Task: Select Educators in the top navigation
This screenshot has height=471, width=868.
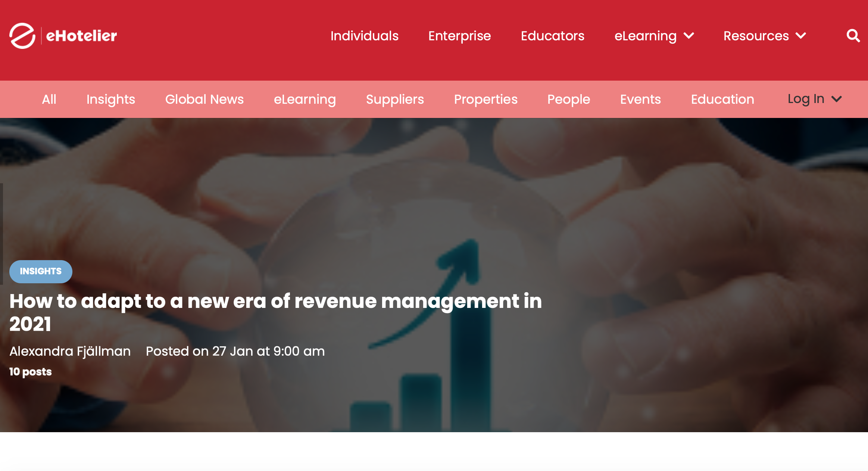Action: tap(553, 36)
